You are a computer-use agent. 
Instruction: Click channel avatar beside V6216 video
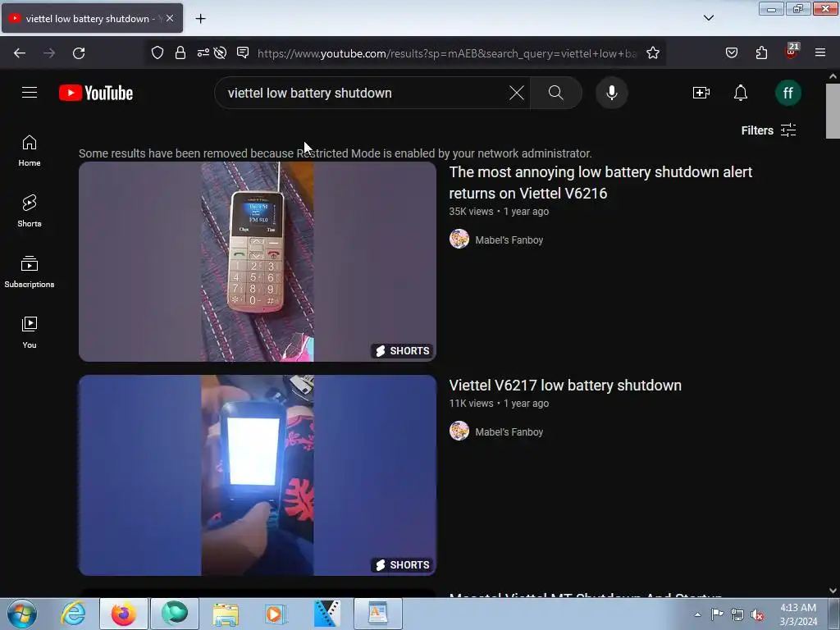(x=459, y=239)
